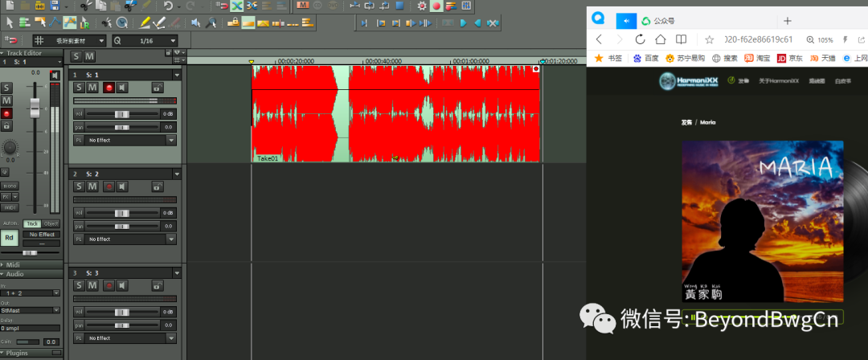
Task: Open the 1/16 quantize dropdown
Action: click(x=145, y=40)
